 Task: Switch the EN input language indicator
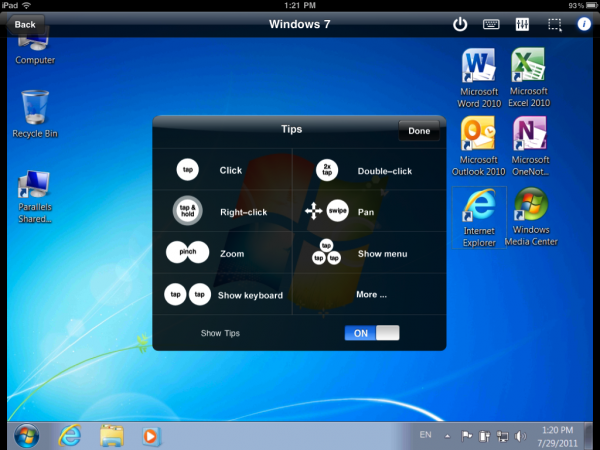click(425, 435)
